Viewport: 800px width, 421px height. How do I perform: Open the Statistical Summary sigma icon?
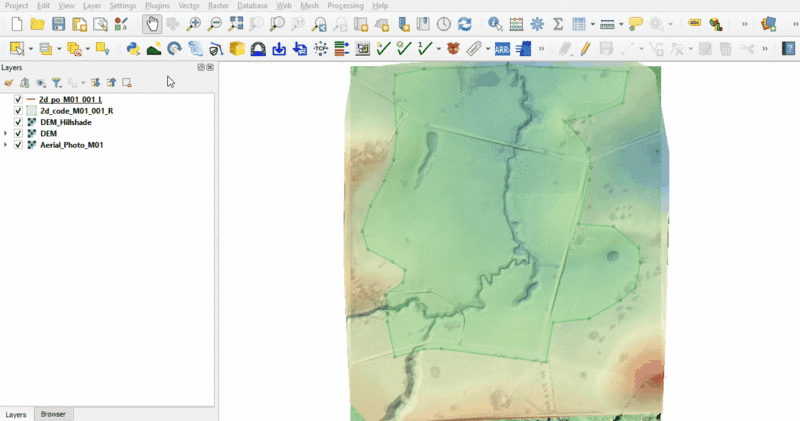click(558, 24)
